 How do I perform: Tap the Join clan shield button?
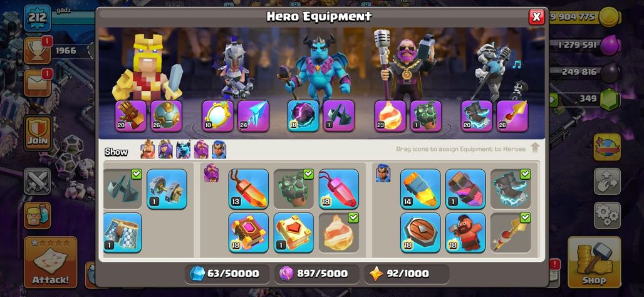tap(38, 133)
